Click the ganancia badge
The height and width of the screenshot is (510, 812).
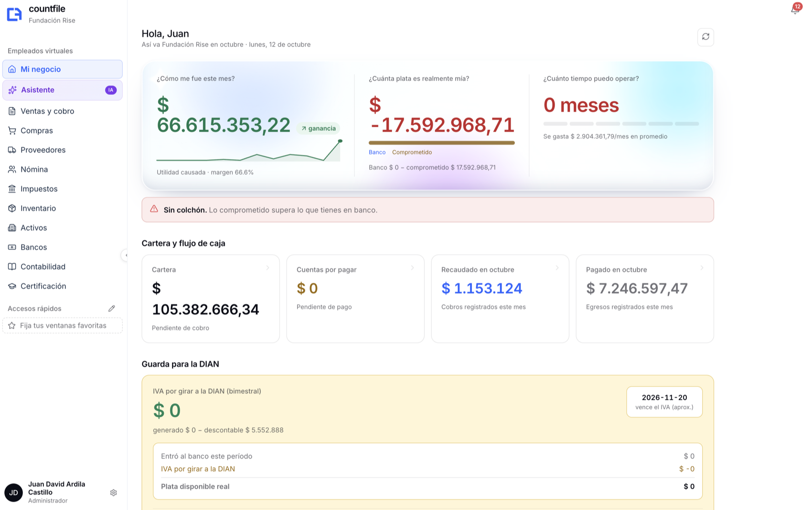coord(318,128)
